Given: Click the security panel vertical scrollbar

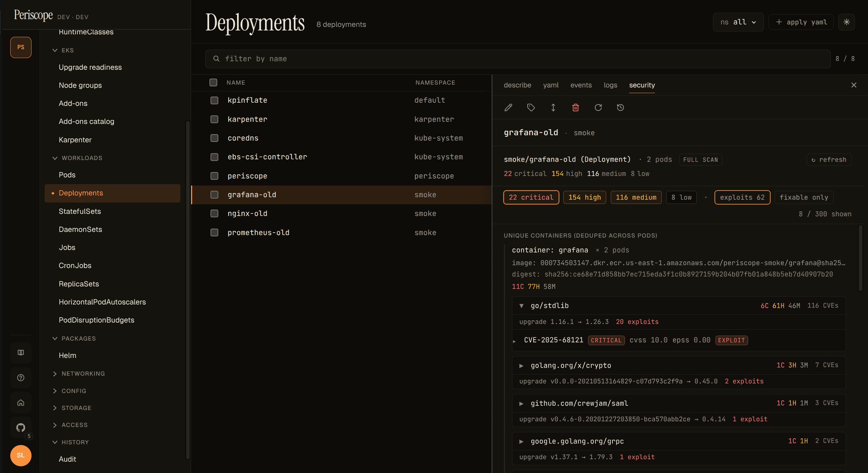Looking at the screenshot, I should [860, 258].
